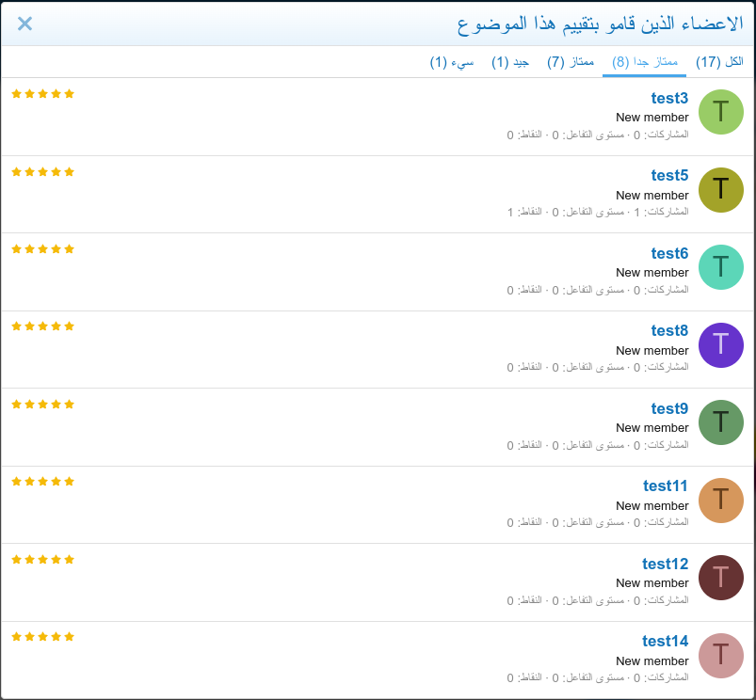The width and height of the screenshot is (756, 700).
Task: Switch to the الكل (17) tab
Action: click(719, 62)
